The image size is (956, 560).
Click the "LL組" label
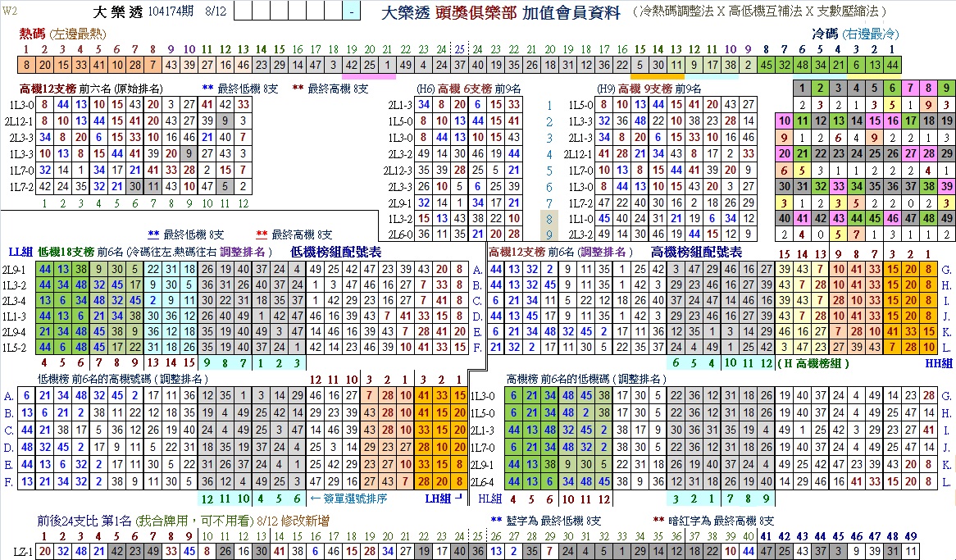click(x=20, y=252)
